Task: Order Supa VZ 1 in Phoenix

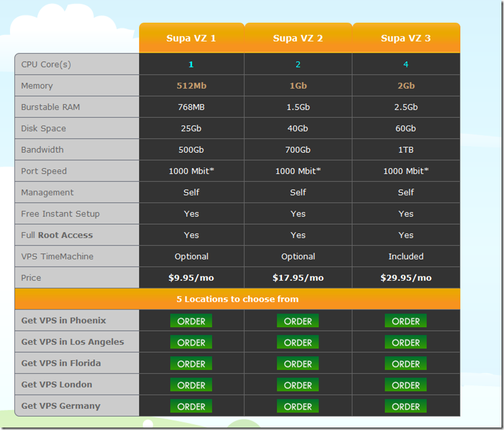Action: 191,321
